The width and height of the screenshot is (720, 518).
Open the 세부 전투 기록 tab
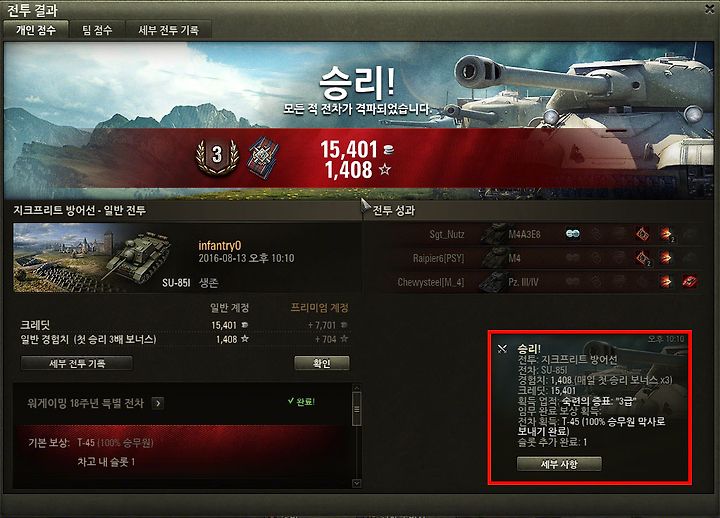point(169,30)
